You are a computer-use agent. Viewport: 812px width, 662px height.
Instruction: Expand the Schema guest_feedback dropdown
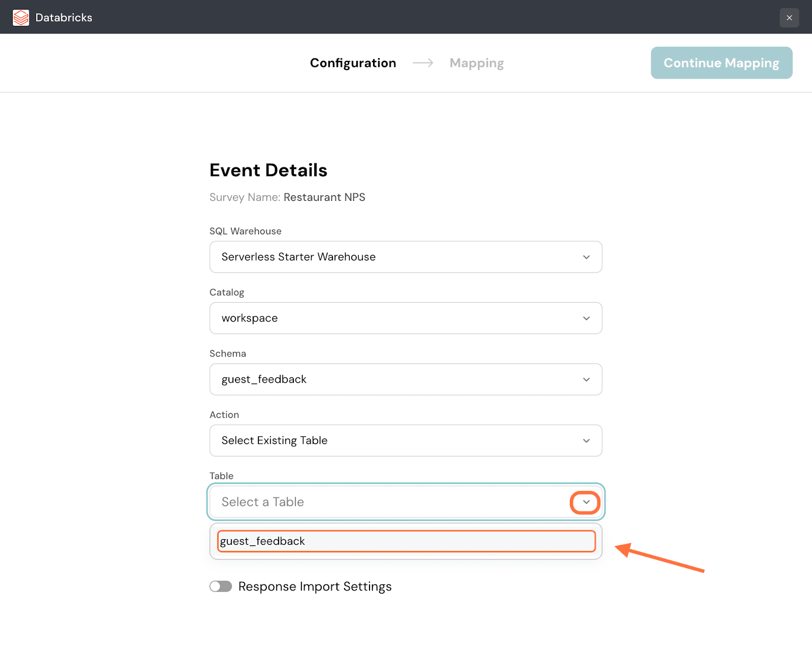tap(396, 379)
